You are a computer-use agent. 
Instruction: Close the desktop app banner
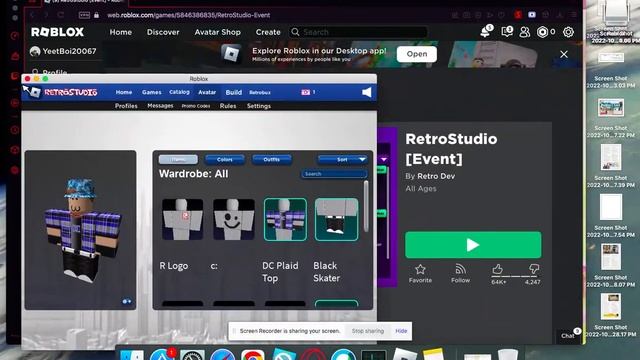[x=564, y=54]
